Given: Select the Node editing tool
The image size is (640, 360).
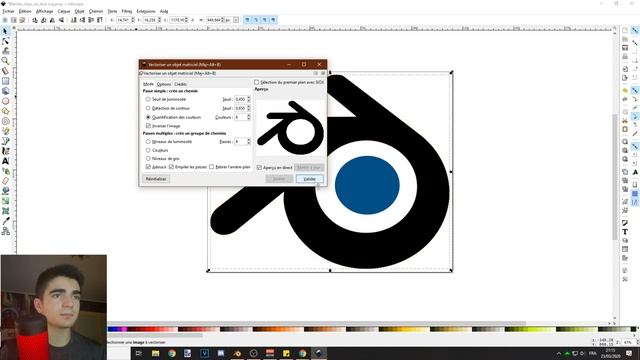Looking at the screenshot, I should [5, 41].
